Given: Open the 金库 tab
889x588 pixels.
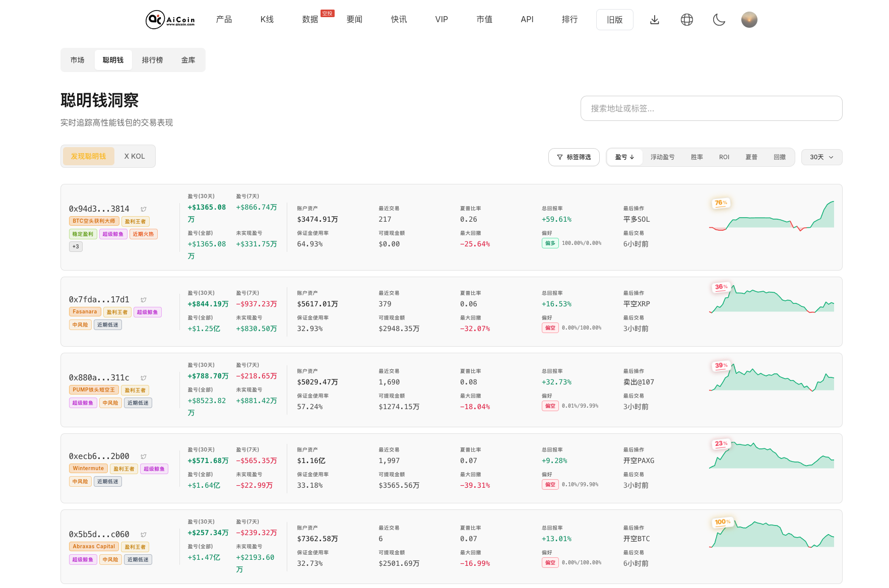Looking at the screenshot, I should tap(188, 60).
